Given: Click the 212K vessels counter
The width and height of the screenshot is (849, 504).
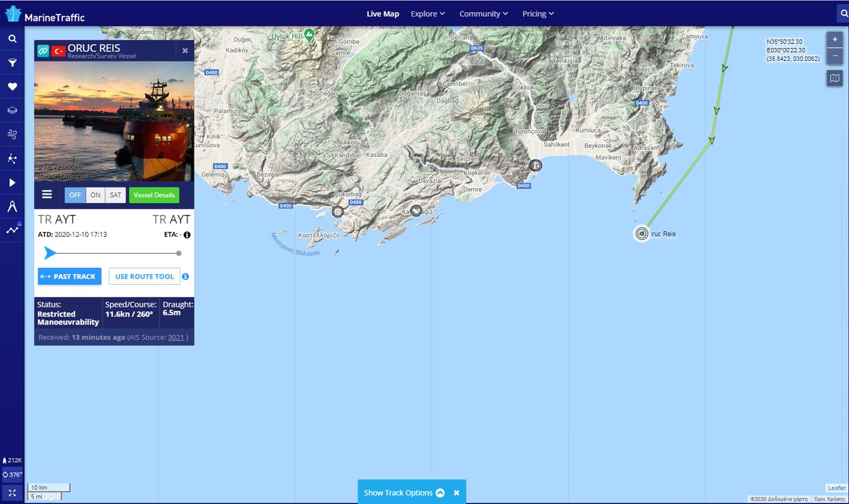Looking at the screenshot, I should coord(12,460).
